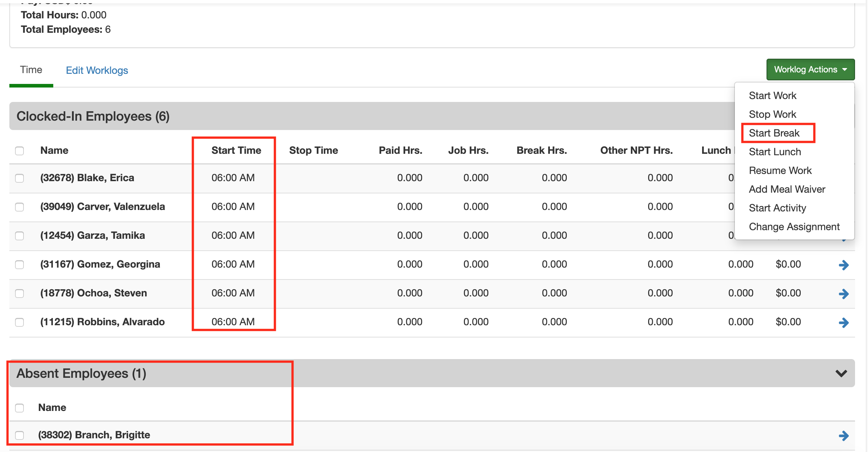Select Stop Work in Worklog Actions menu
The height and width of the screenshot is (452, 868).
[772, 115]
